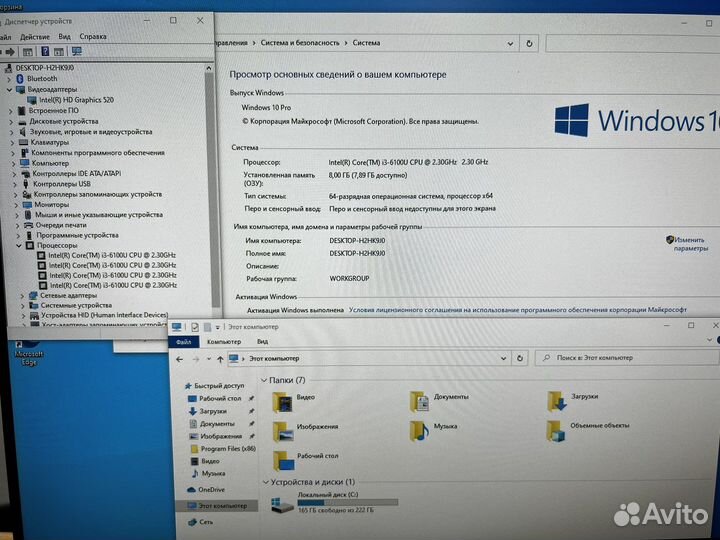The width and height of the screenshot is (720, 540).
Task: Click the search box in System window
Action: coord(633,45)
